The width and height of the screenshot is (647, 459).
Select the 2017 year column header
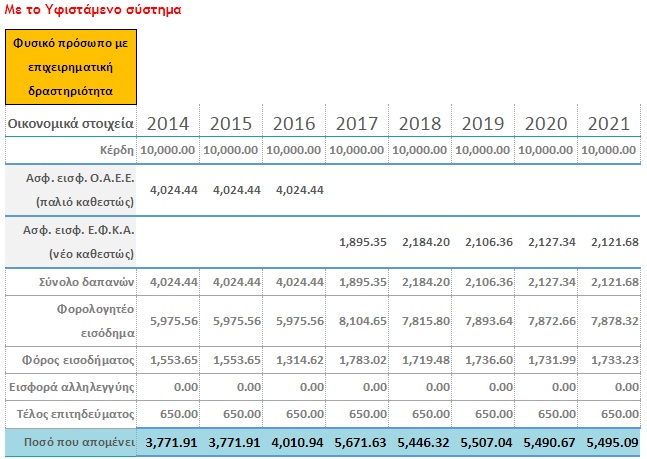pos(357,123)
